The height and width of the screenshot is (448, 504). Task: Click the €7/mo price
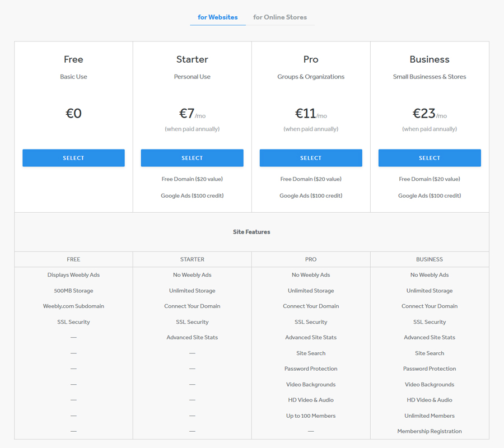[x=192, y=114]
